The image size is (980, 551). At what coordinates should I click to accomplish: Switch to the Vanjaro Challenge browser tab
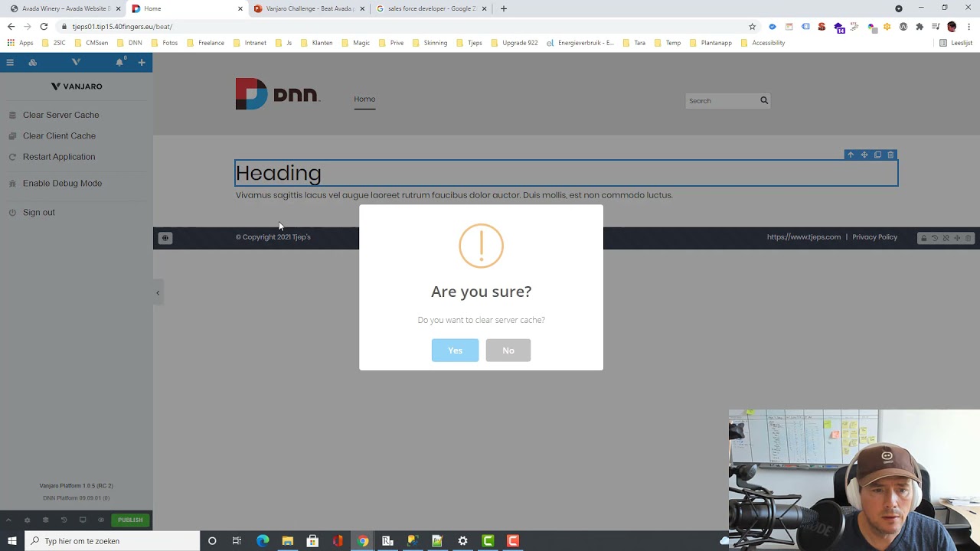309,8
